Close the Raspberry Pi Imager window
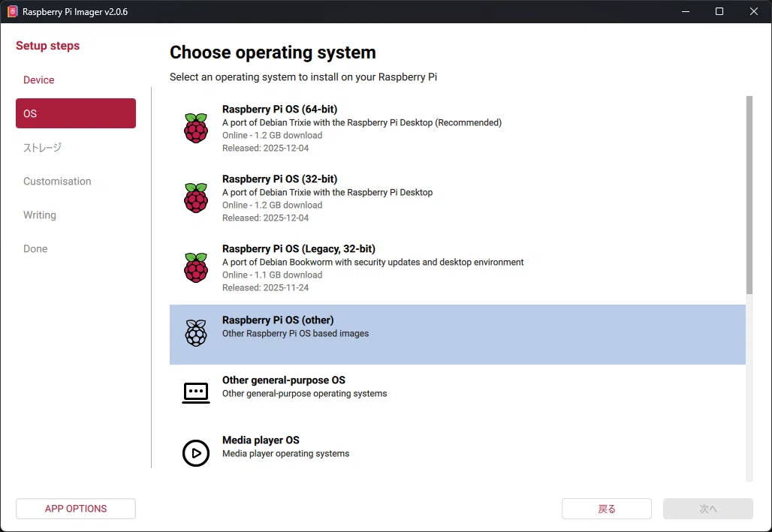This screenshot has width=772, height=532. 754,11
